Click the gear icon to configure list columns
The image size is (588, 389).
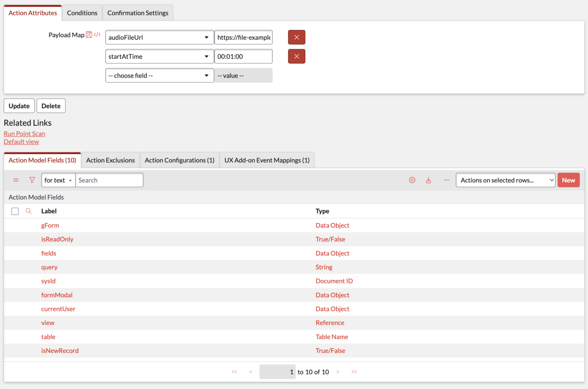pos(412,180)
